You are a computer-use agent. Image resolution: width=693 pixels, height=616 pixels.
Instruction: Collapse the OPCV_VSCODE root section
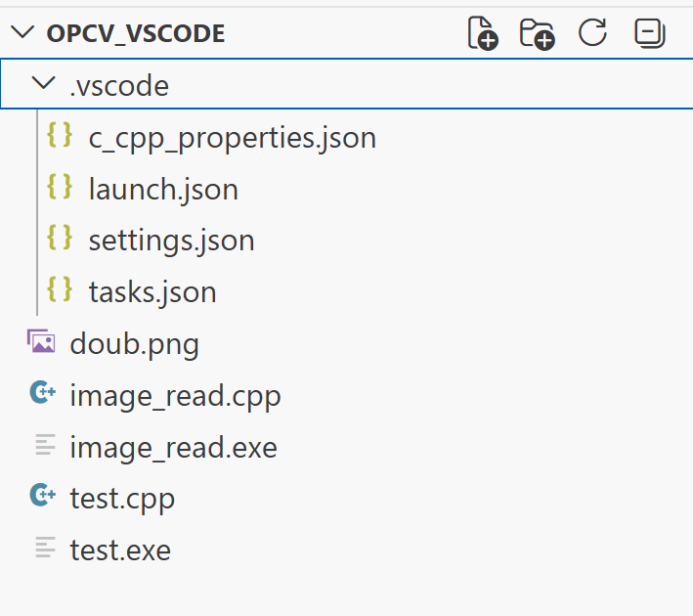(x=22, y=32)
